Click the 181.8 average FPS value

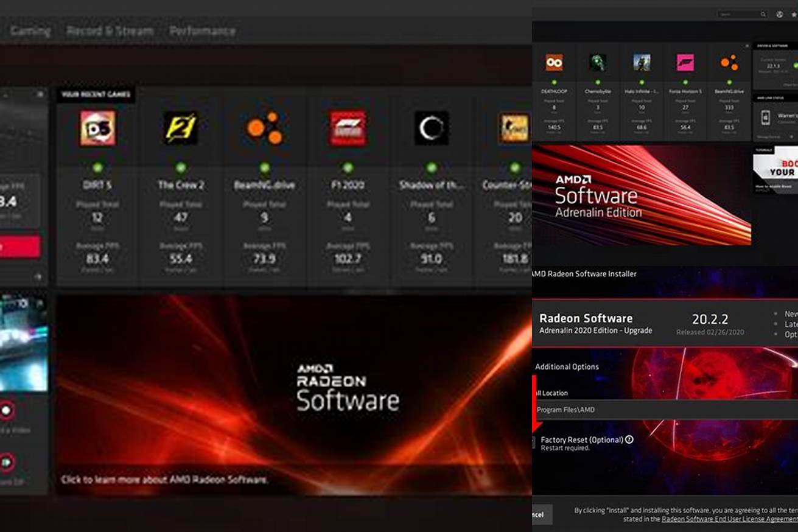click(515, 259)
